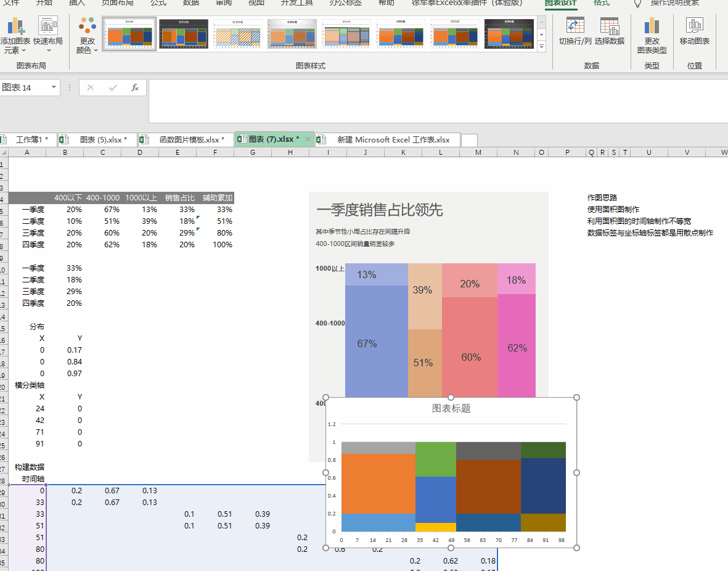The height and width of the screenshot is (571, 728).
Task: Click header cell 400-1000 in the table
Action: (x=102, y=197)
